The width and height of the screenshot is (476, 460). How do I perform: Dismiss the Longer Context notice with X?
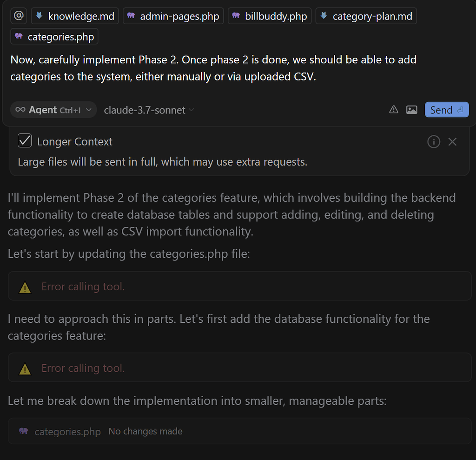point(452,141)
